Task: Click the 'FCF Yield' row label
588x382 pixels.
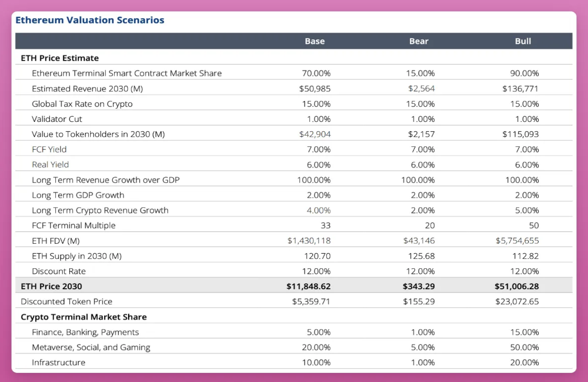Action: point(49,150)
